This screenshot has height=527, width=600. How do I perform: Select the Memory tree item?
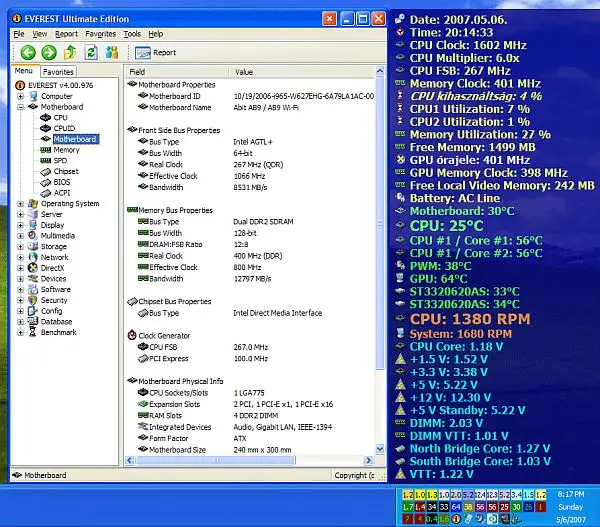point(66,150)
